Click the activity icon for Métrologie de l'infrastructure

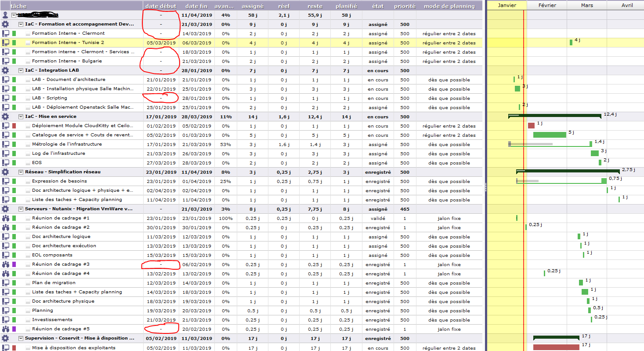[x=5, y=144]
